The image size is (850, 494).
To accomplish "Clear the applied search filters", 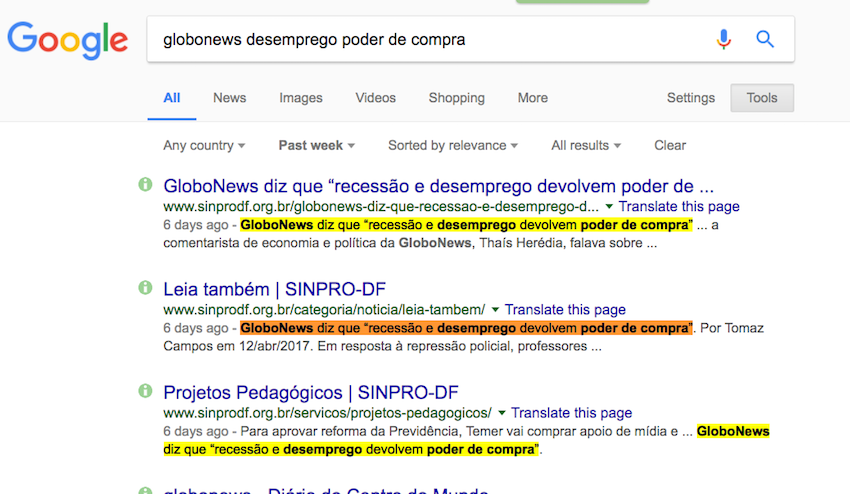I will 670,145.
